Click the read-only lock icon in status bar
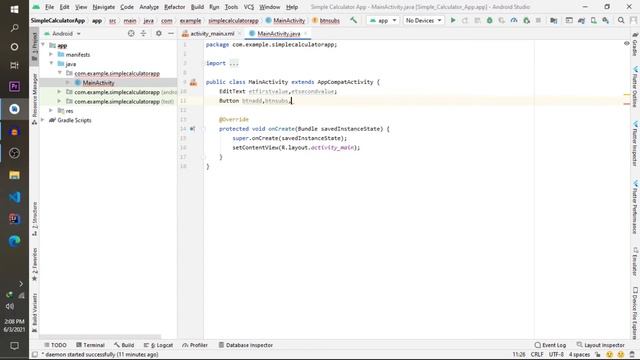Screen dimensions: 640x360 (598, 355)
